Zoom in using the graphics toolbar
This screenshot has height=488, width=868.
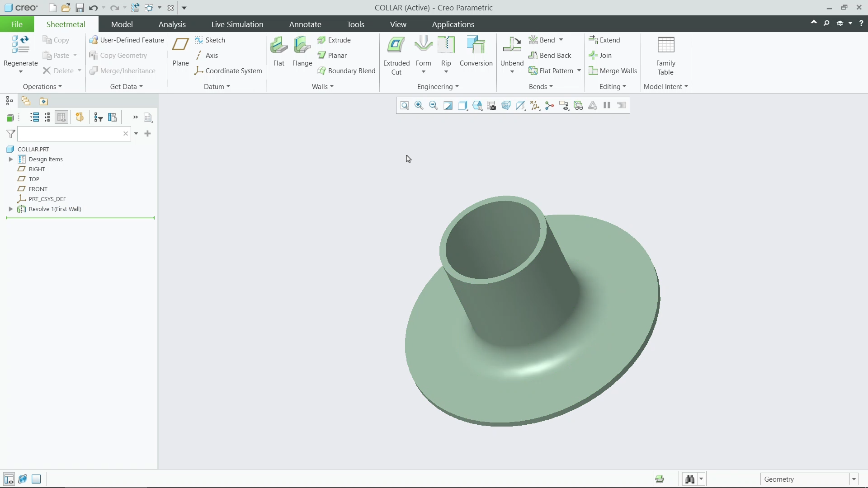point(419,105)
